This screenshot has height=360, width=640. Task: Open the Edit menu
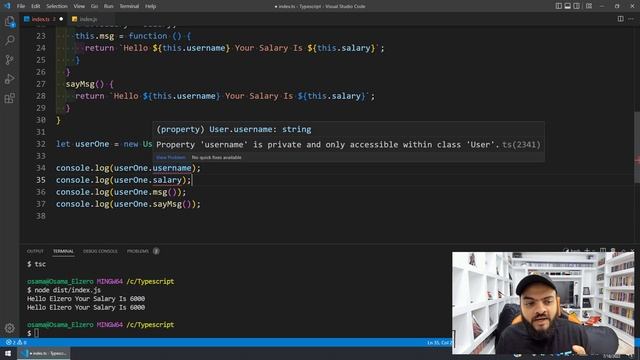[36, 6]
